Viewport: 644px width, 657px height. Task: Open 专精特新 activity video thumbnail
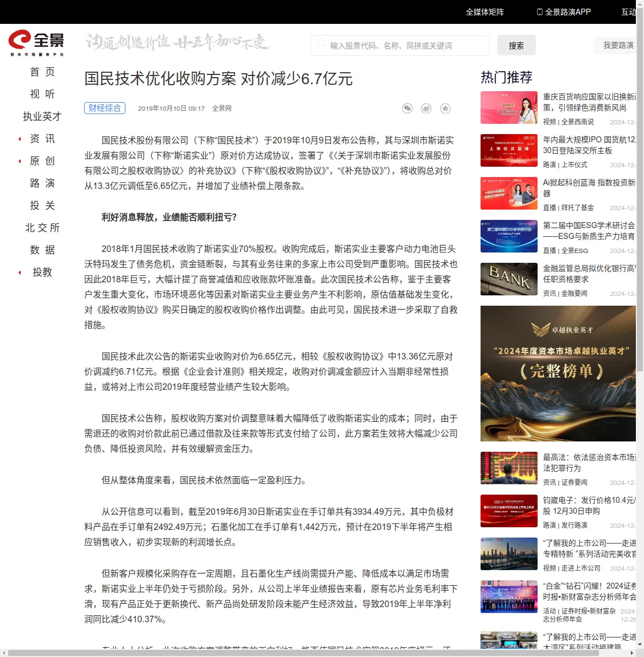(x=509, y=554)
